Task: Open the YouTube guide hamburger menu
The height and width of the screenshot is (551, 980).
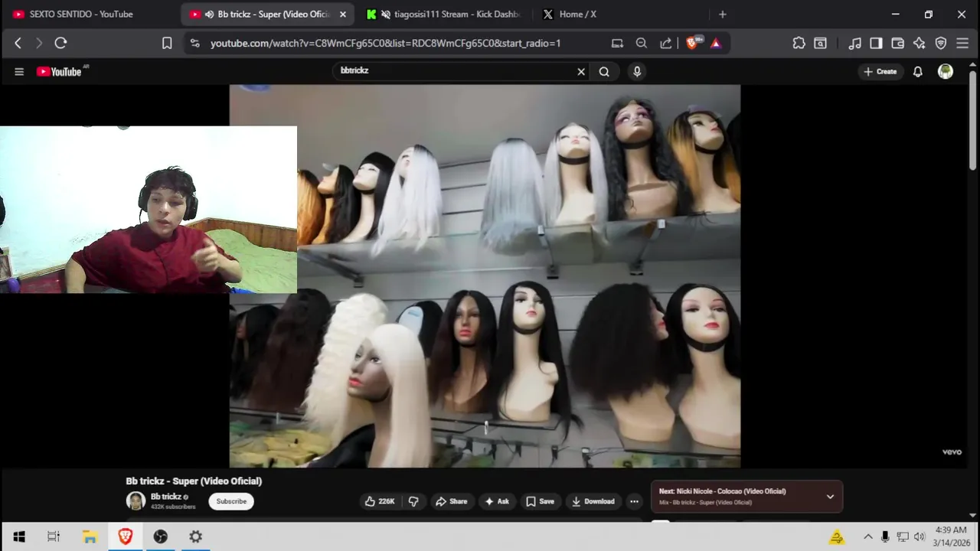Action: point(19,71)
